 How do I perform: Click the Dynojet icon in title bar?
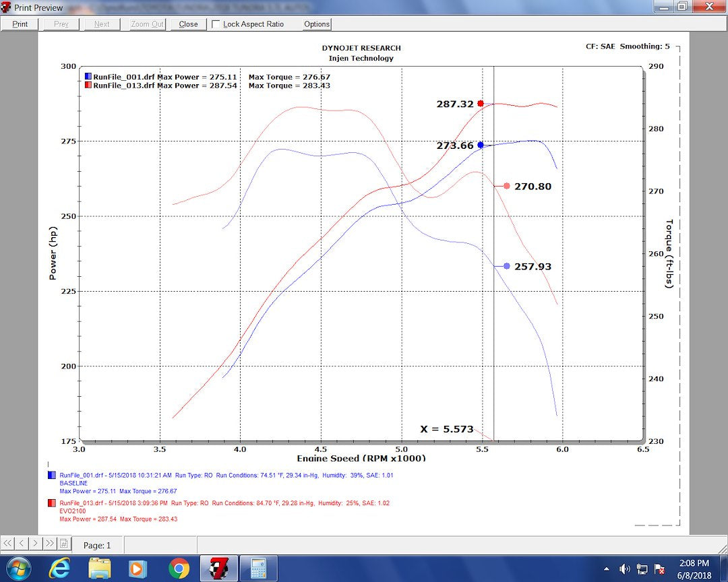click(x=6, y=7)
